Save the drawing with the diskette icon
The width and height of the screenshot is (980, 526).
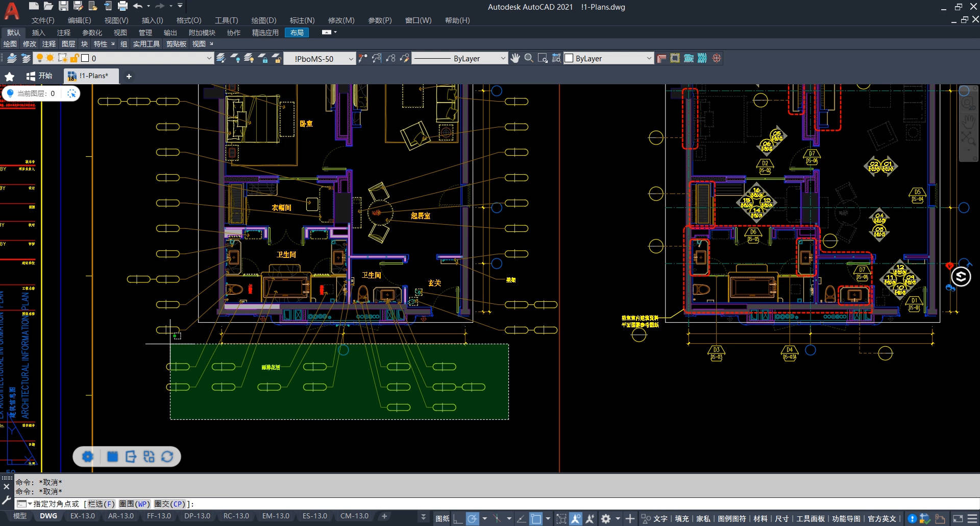coord(63,6)
